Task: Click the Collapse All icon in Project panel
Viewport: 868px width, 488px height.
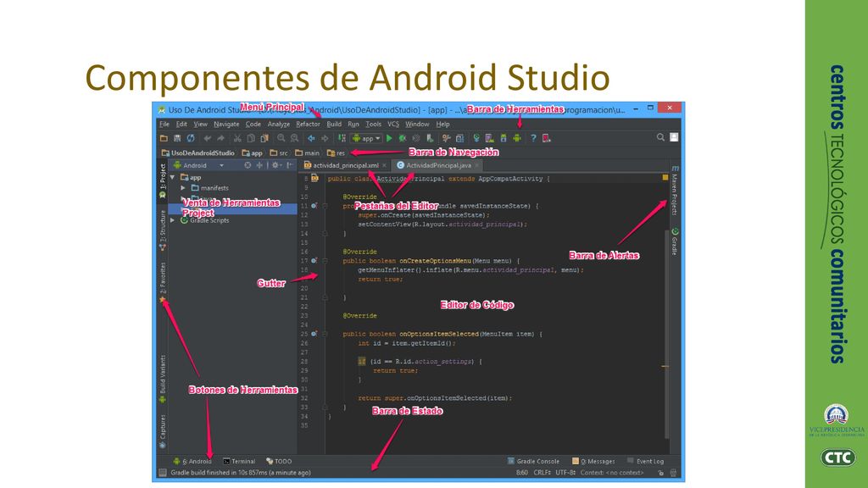Action: (259, 165)
